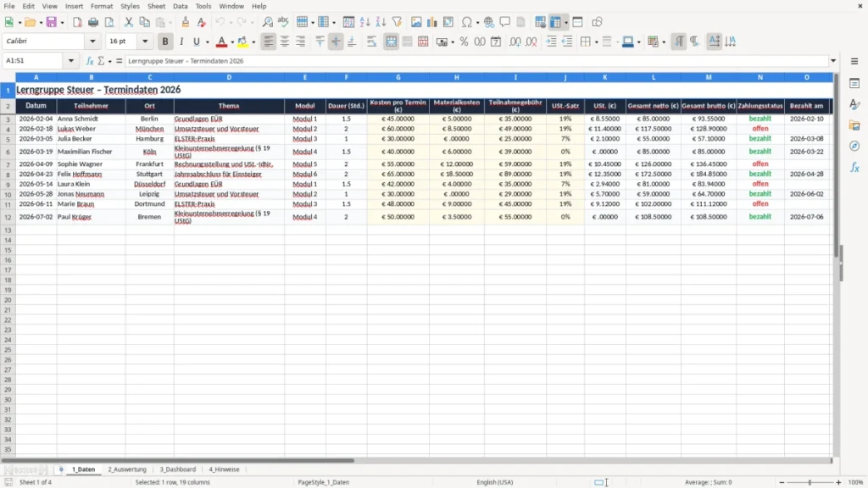Click the Export as PDF icon
The image size is (868, 488).
[x=77, y=22]
